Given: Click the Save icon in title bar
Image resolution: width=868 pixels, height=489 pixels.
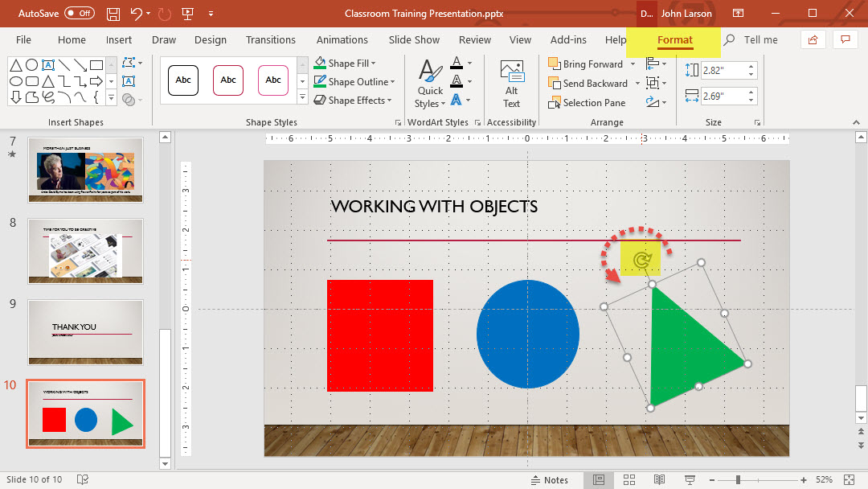Looking at the screenshot, I should click(x=113, y=14).
